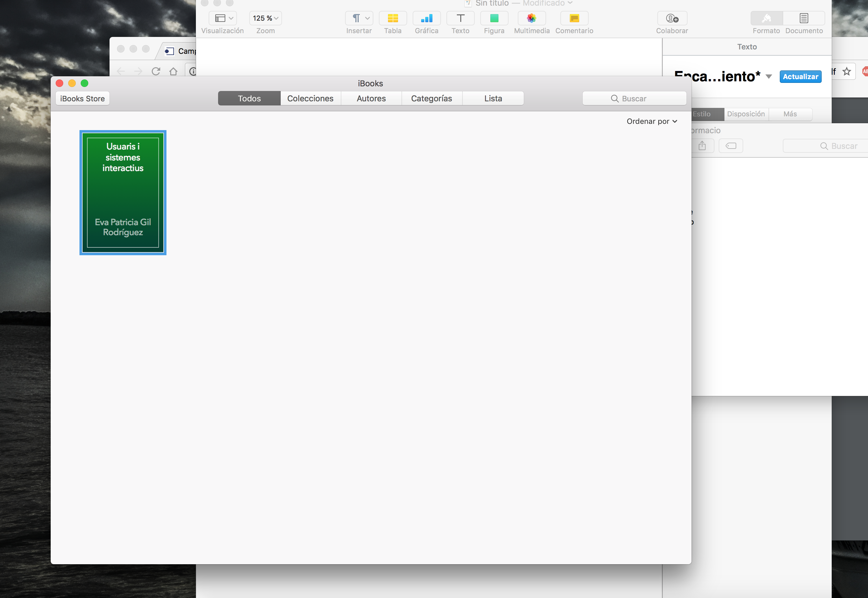Screen dimensions: 868x598
Task: Open the Gráfica chart icon
Action: pyautogui.click(x=426, y=18)
